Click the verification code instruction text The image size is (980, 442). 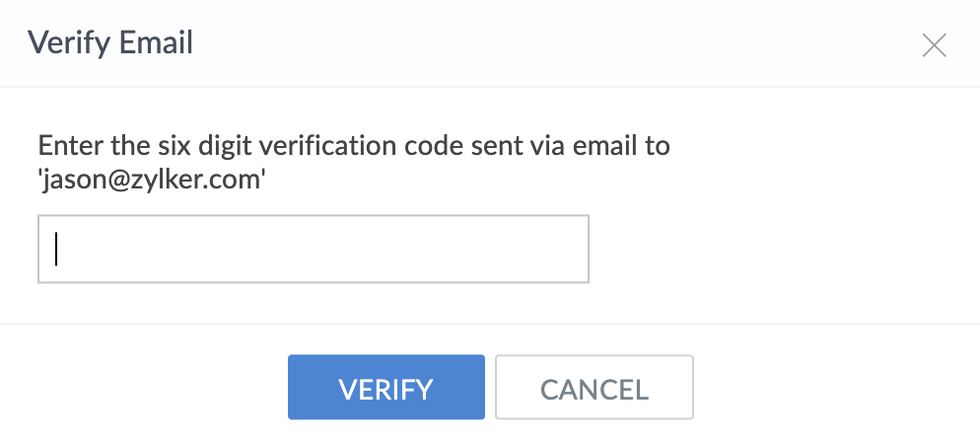pyautogui.click(x=354, y=147)
